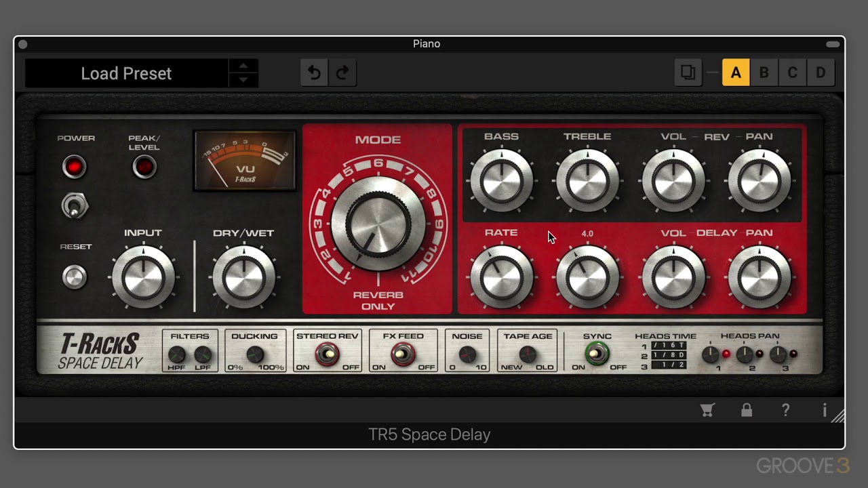Open Heads Time 2 value 1/8D

(x=669, y=355)
